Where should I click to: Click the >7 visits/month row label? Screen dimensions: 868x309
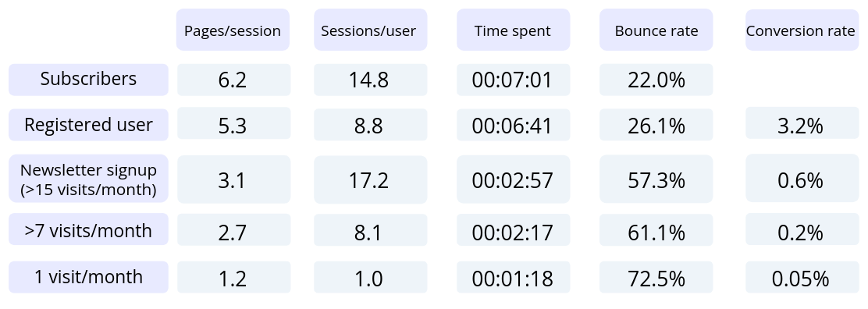click(x=88, y=229)
